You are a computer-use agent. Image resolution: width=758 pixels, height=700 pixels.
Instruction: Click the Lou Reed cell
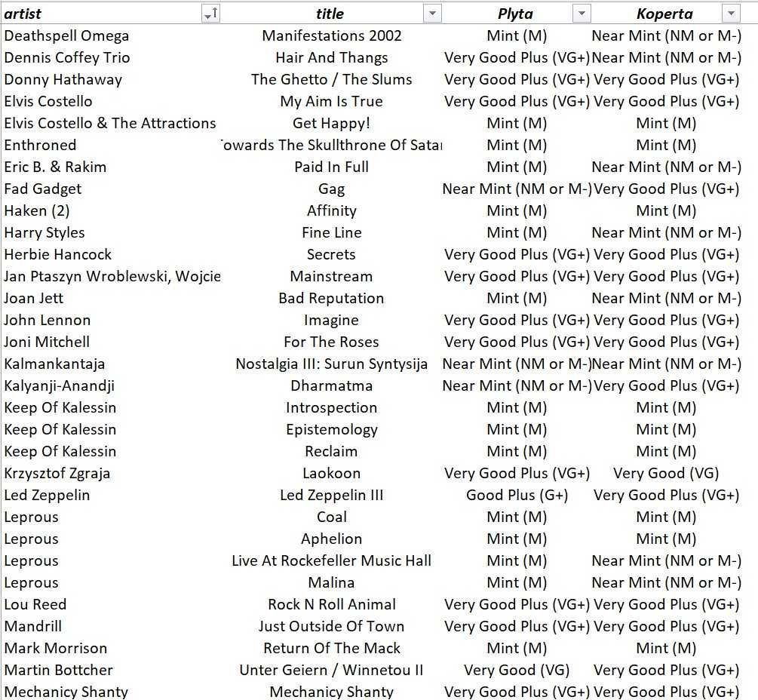point(111,604)
